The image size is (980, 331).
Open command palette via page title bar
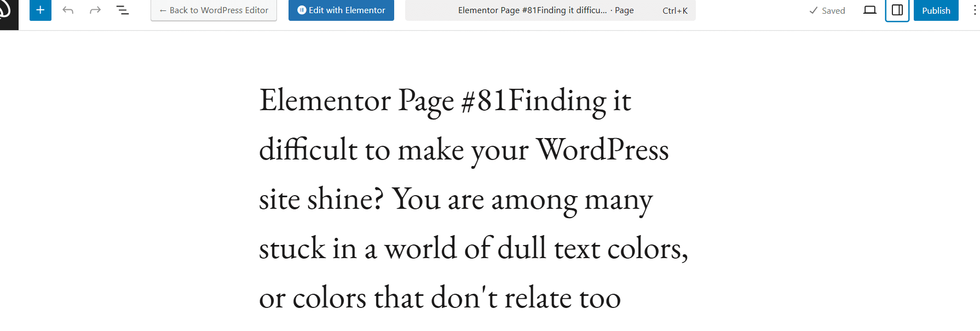(x=550, y=10)
